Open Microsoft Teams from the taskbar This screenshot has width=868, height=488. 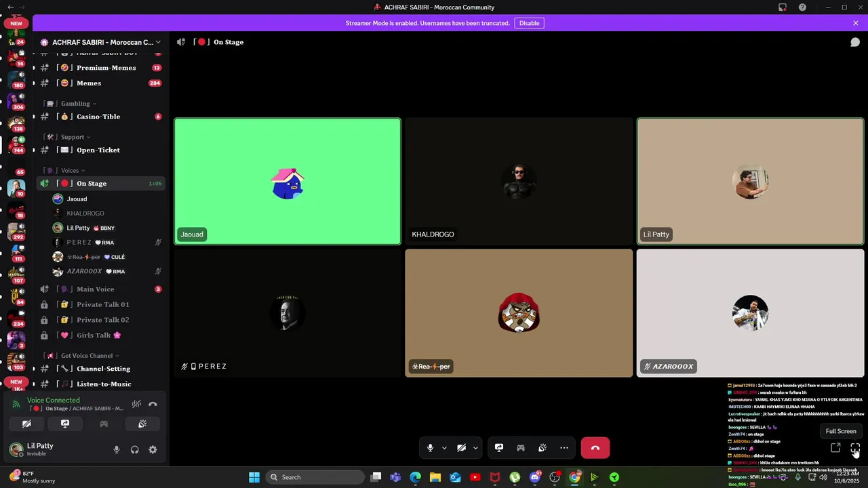tap(395, 477)
